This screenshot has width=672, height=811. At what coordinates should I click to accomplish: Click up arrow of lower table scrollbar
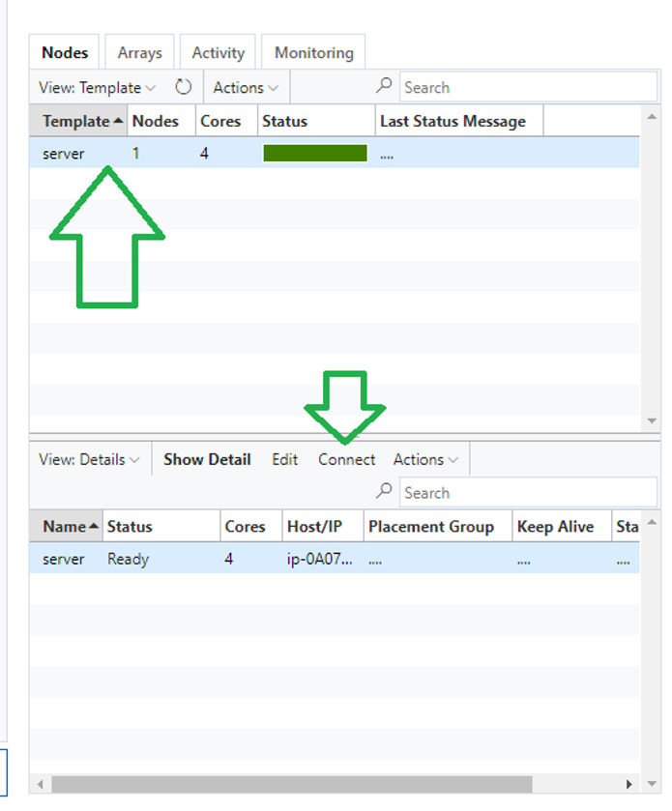[x=652, y=522]
